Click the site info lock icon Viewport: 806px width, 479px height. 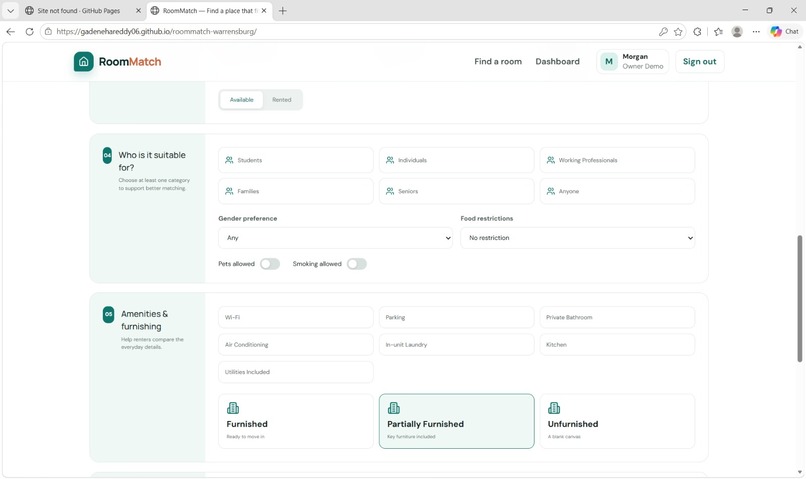point(48,31)
